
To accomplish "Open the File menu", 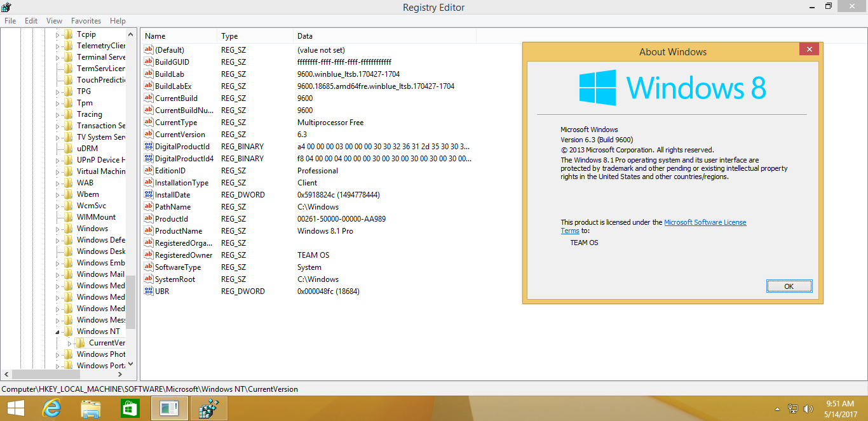I will tap(10, 21).
